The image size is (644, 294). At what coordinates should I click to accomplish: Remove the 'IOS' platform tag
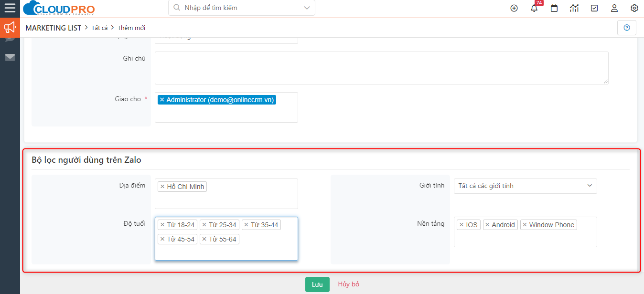(461, 225)
